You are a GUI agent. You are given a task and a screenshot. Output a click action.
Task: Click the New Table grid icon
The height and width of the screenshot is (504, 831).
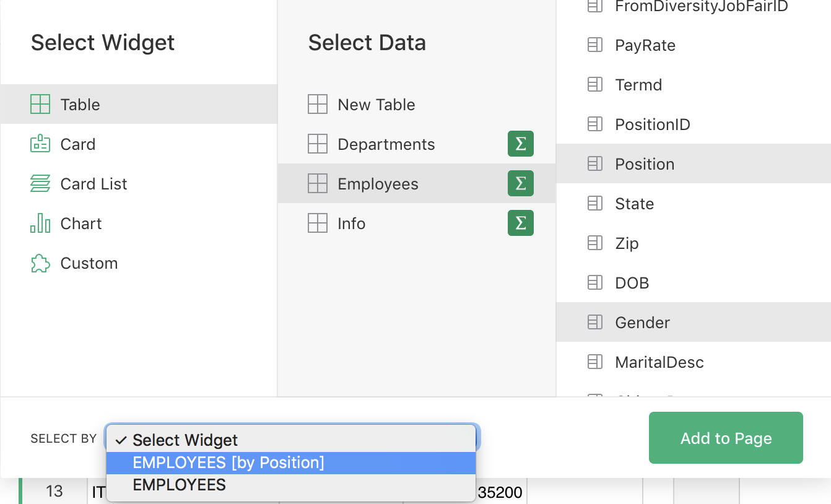pos(318,104)
